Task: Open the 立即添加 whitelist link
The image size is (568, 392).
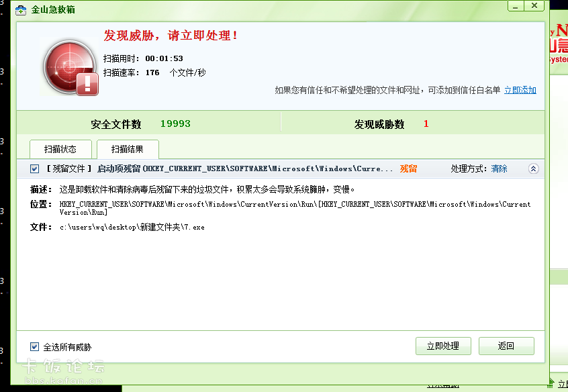Action: [520, 90]
